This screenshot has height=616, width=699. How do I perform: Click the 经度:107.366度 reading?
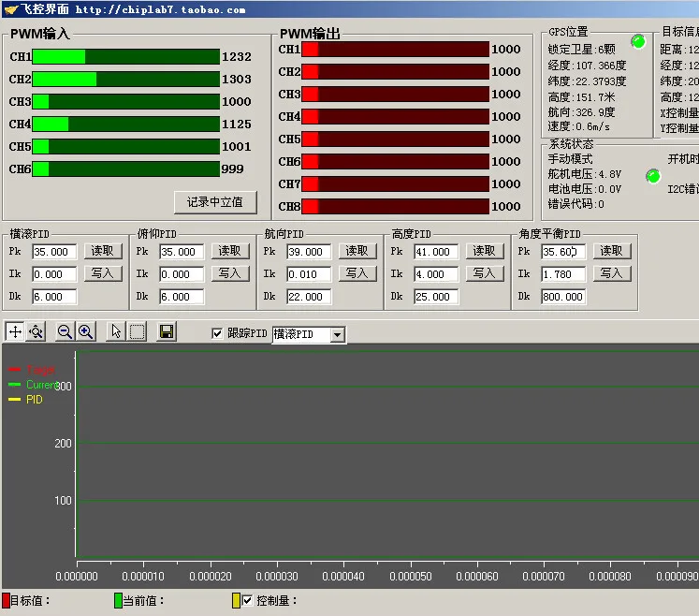click(x=587, y=66)
